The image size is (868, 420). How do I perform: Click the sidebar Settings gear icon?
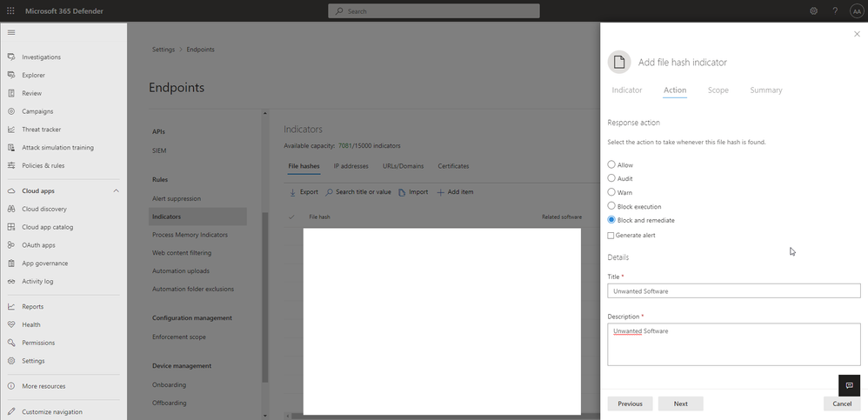(11, 361)
